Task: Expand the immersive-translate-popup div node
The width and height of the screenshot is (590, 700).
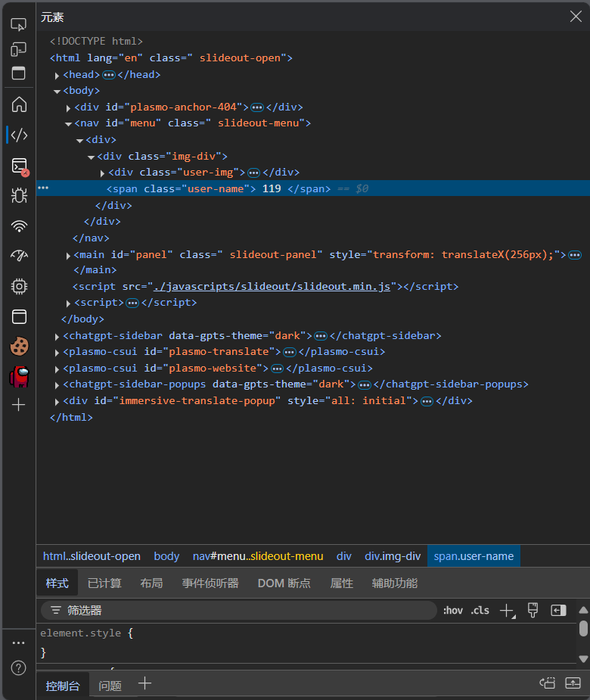Action: (x=57, y=402)
